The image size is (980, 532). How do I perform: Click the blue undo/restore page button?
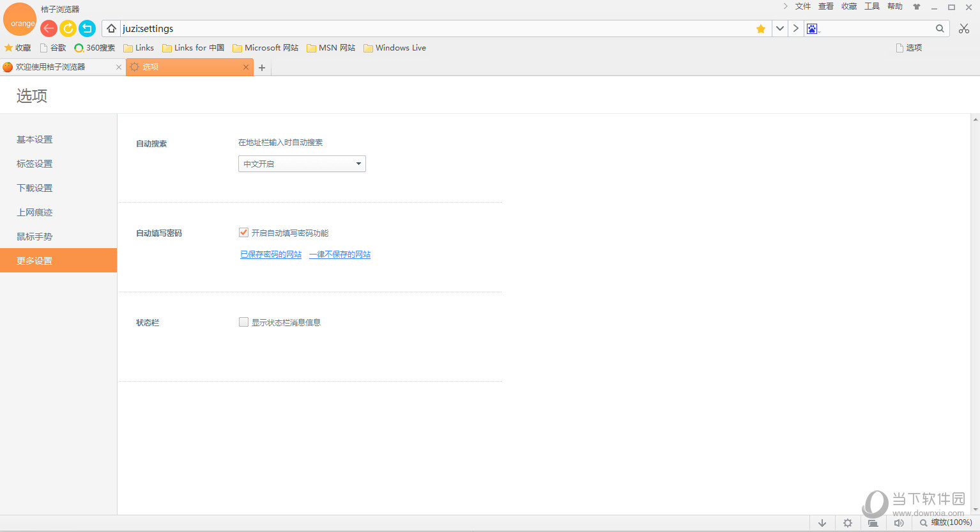pyautogui.click(x=87, y=28)
